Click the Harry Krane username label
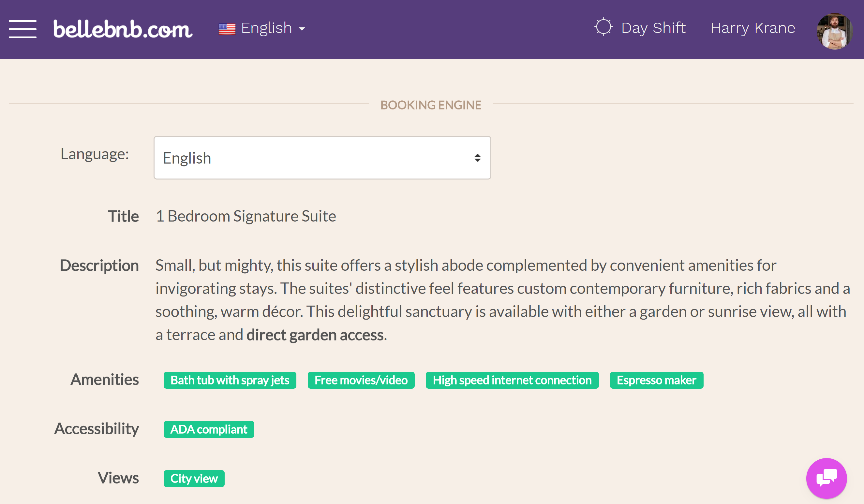 tap(752, 28)
